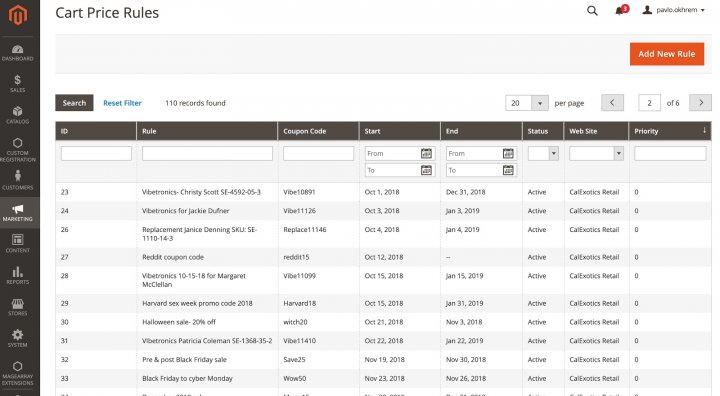Focus the Priority filter field
Image resolution: width=720 pixels, height=396 pixels.
pos(670,153)
